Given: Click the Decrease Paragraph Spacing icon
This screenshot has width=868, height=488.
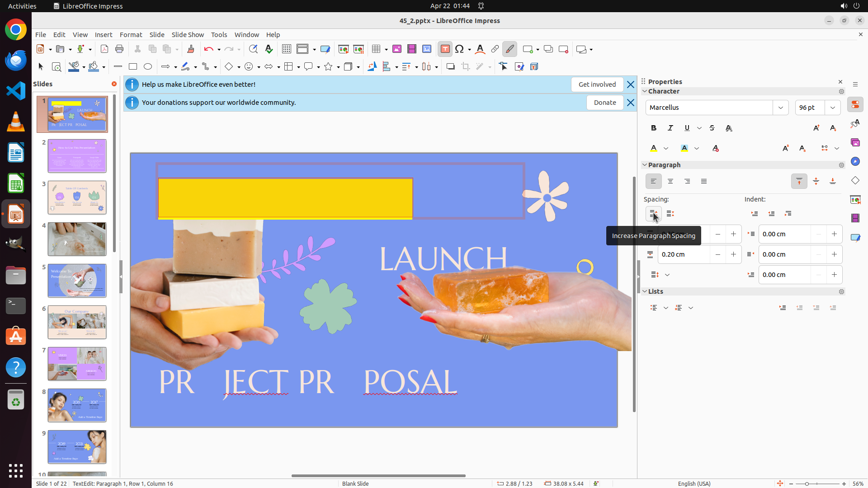Looking at the screenshot, I should [670, 214].
